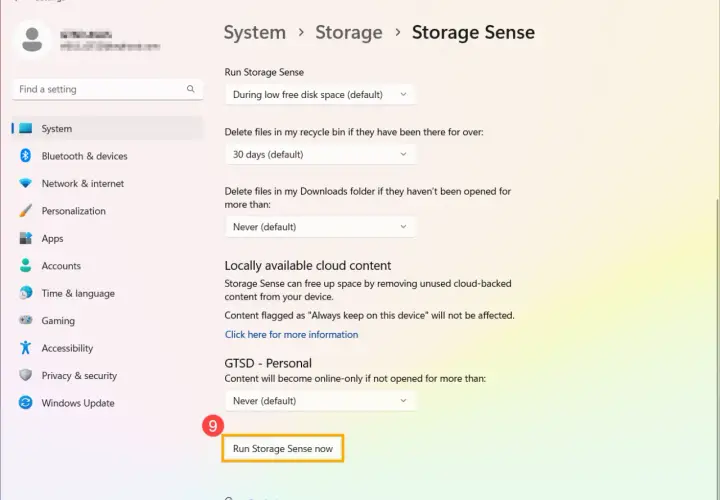Click the blurred account name text
This screenshot has height=500, width=720.
86,35
